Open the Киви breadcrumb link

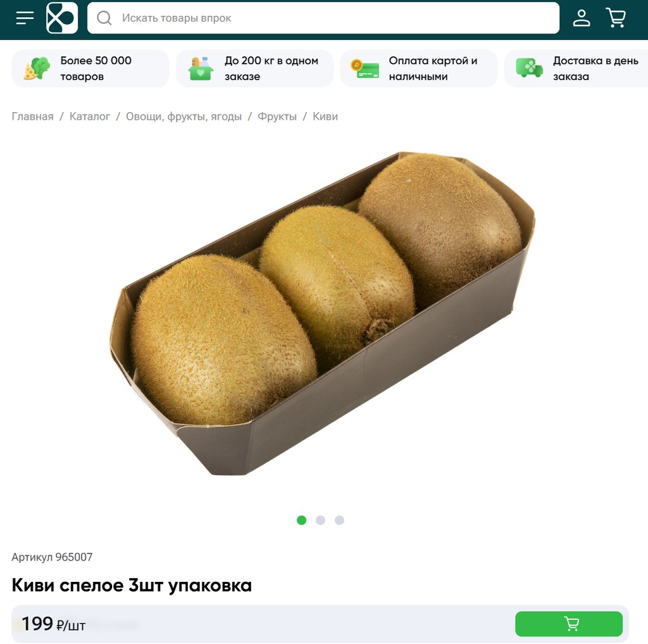click(x=325, y=117)
